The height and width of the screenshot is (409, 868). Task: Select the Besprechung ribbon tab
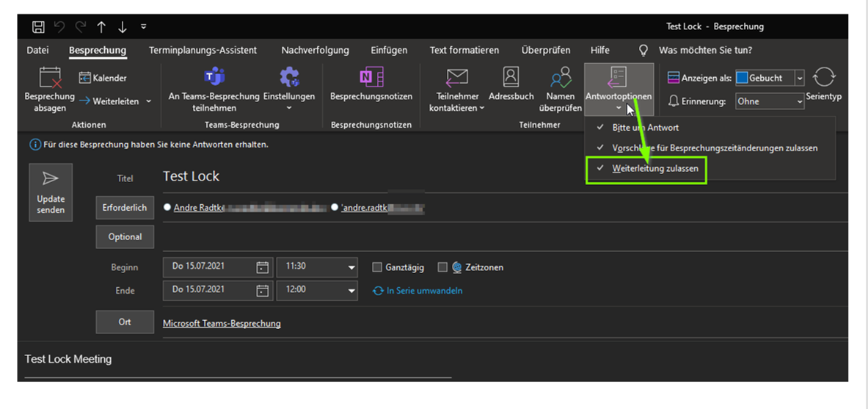[98, 51]
